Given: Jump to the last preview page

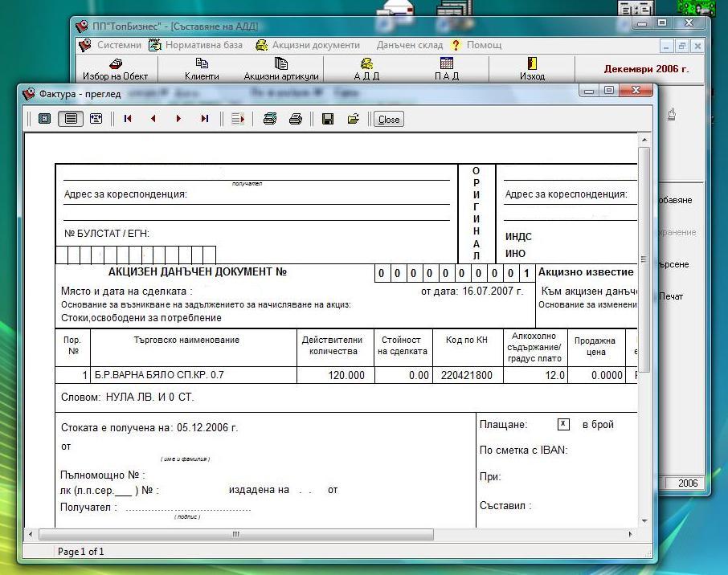Looking at the screenshot, I should (x=204, y=119).
